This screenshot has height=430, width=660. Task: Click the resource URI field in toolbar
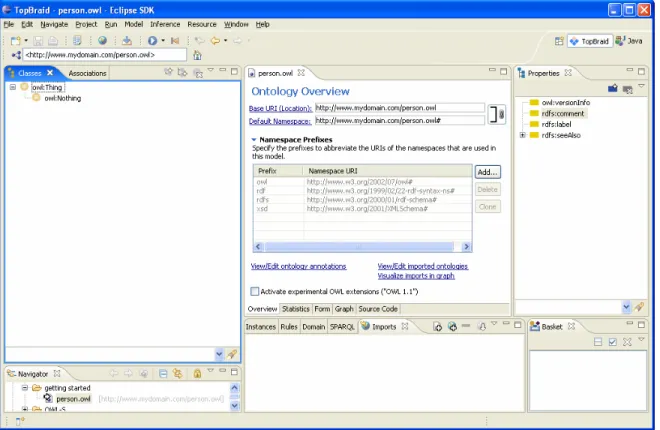pyautogui.click(x=105, y=55)
